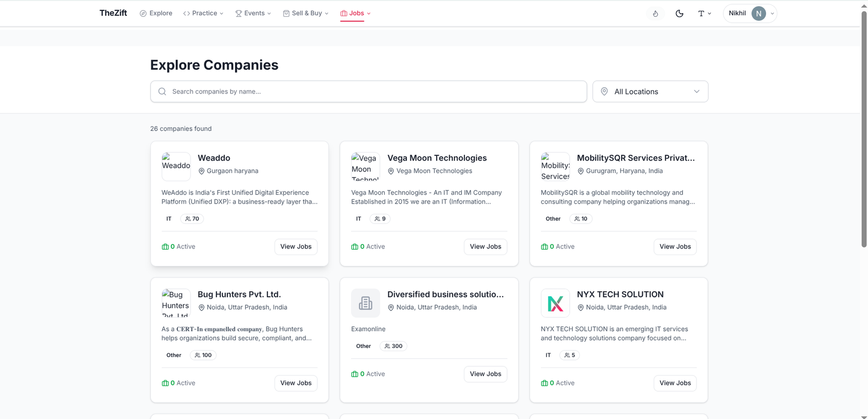
Task: Open Vega Moon Technologies title
Action: [x=437, y=158]
